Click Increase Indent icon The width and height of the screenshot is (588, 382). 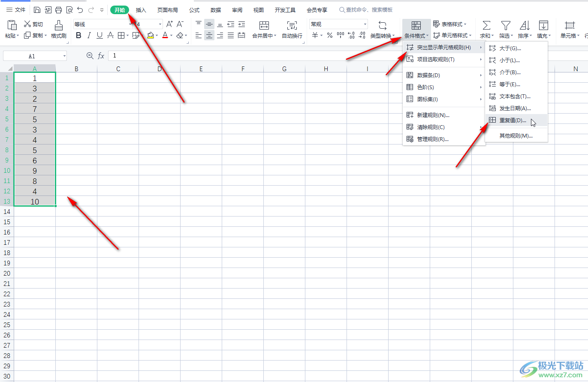(241, 24)
